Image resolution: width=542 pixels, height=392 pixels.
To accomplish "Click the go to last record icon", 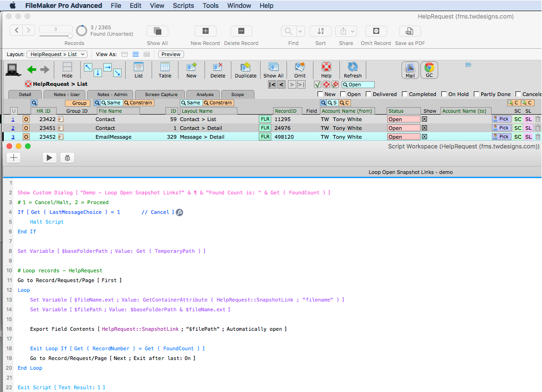I will (x=301, y=84).
